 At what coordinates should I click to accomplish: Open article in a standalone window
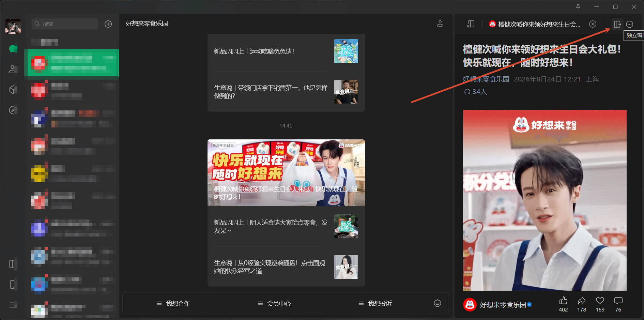(617, 24)
